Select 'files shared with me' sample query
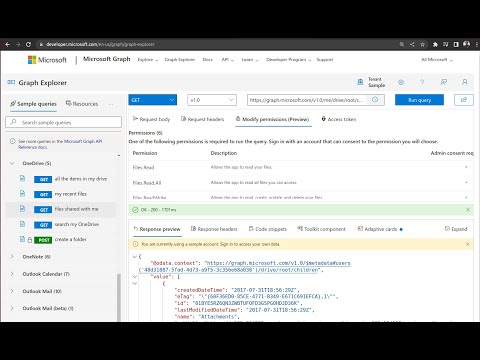This screenshot has width=480, height=360. 61,209
